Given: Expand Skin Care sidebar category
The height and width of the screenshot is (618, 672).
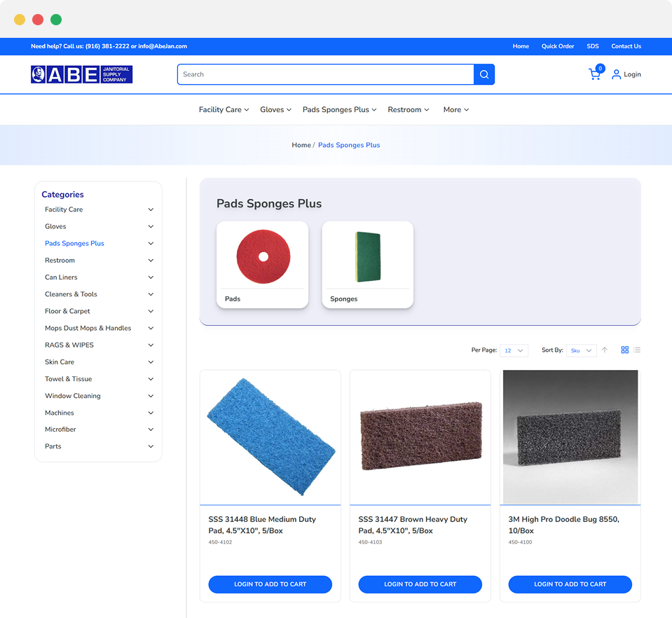Looking at the screenshot, I should point(151,362).
